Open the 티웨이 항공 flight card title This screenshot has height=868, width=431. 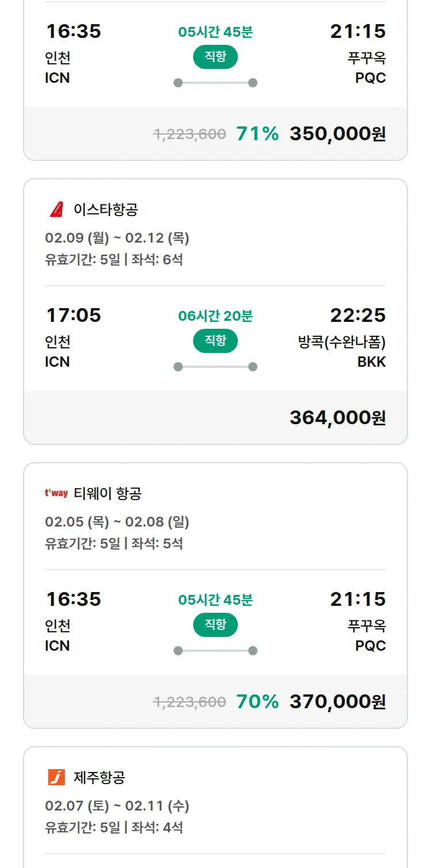(107, 493)
